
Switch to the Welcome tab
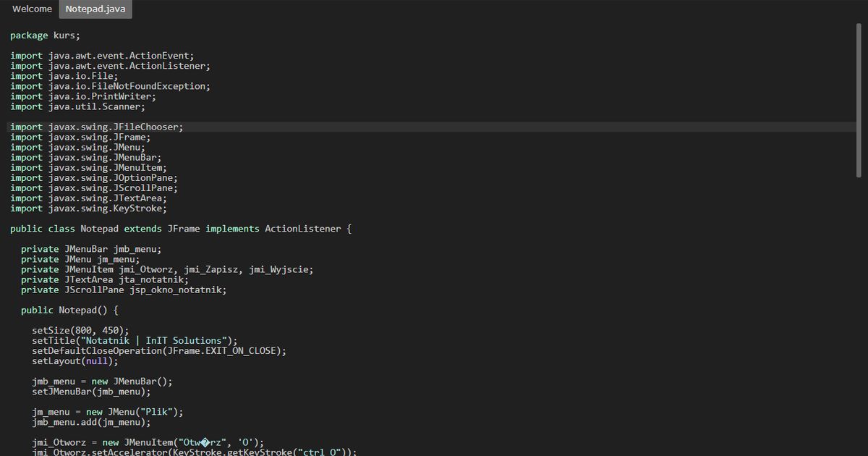pyautogui.click(x=32, y=9)
